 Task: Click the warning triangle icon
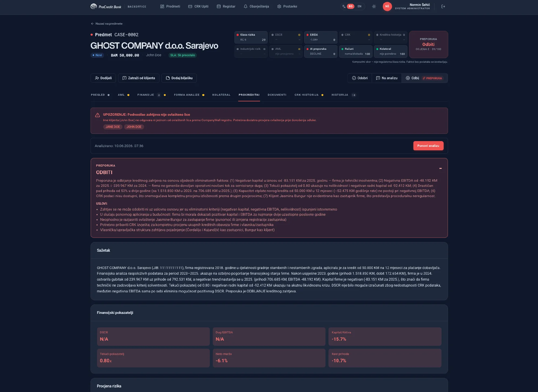pyautogui.click(x=98, y=115)
